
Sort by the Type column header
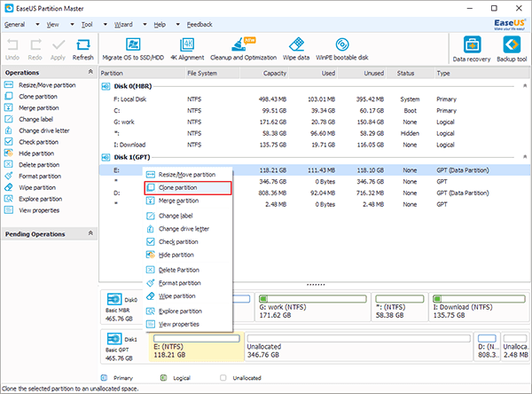click(x=481, y=73)
